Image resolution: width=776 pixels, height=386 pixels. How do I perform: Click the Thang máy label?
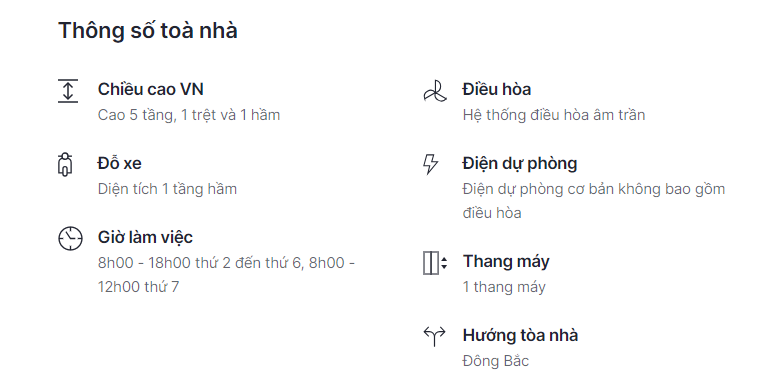coord(506,261)
